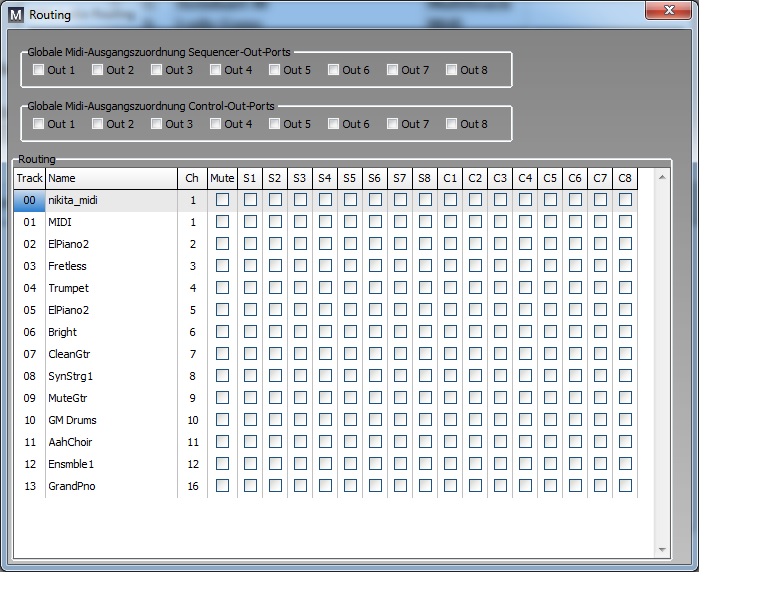Enable Control-Out-Ports Out 1 checkbox

(38, 124)
